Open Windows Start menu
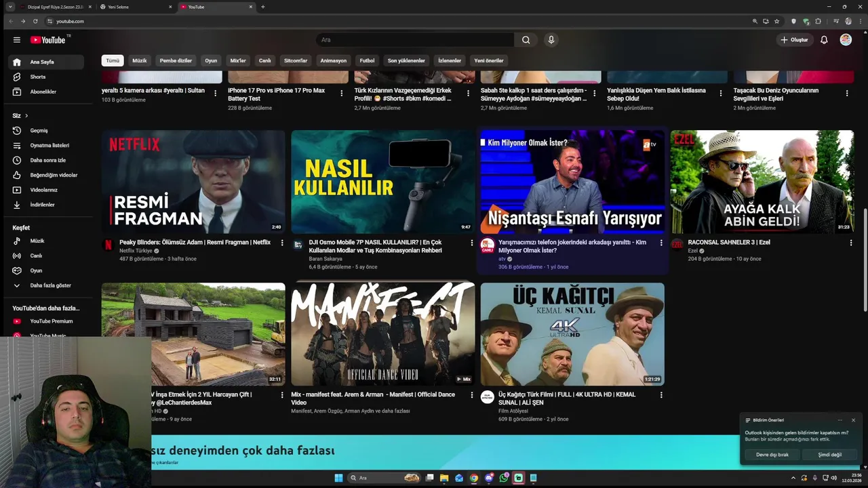Screen dimensions: 868x488 338,478
